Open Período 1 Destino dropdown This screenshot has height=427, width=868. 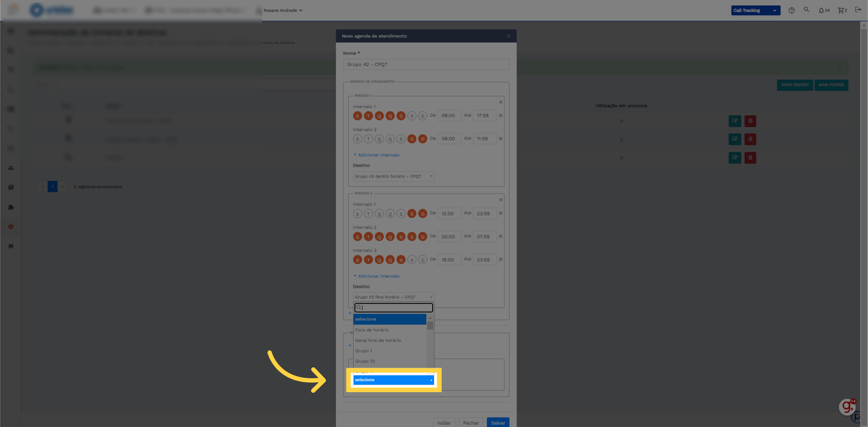393,176
